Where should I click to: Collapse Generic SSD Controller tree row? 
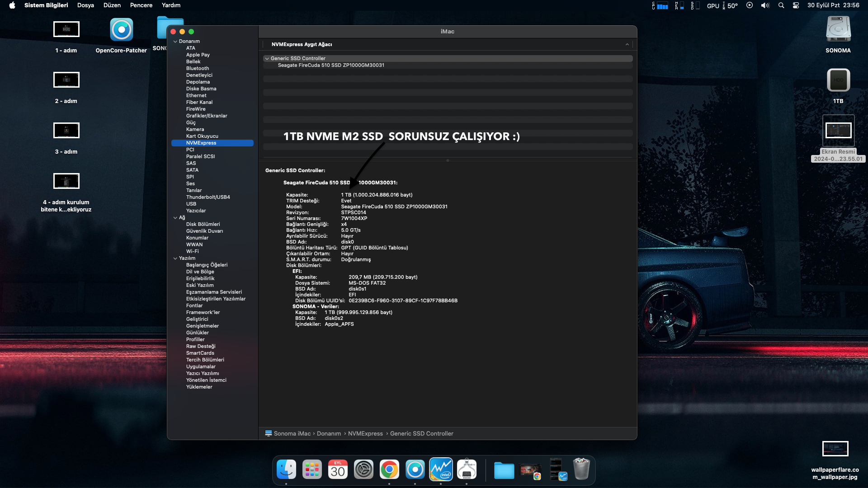coord(267,59)
